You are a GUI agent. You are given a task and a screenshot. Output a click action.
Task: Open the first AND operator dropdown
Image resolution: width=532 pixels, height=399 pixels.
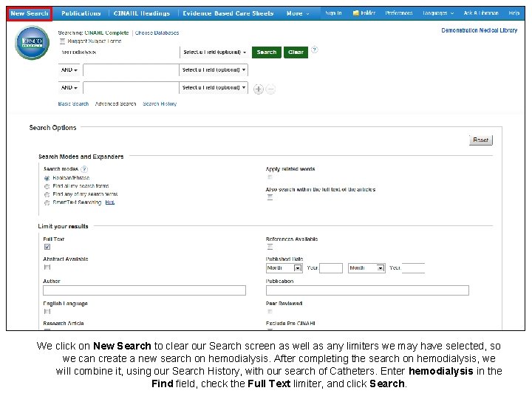(69, 70)
